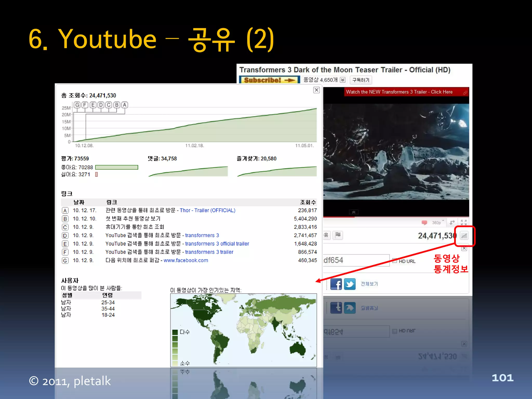Viewport: 532px width, 399px height.
Task: Click the 성별 column header
Action: 67,295
